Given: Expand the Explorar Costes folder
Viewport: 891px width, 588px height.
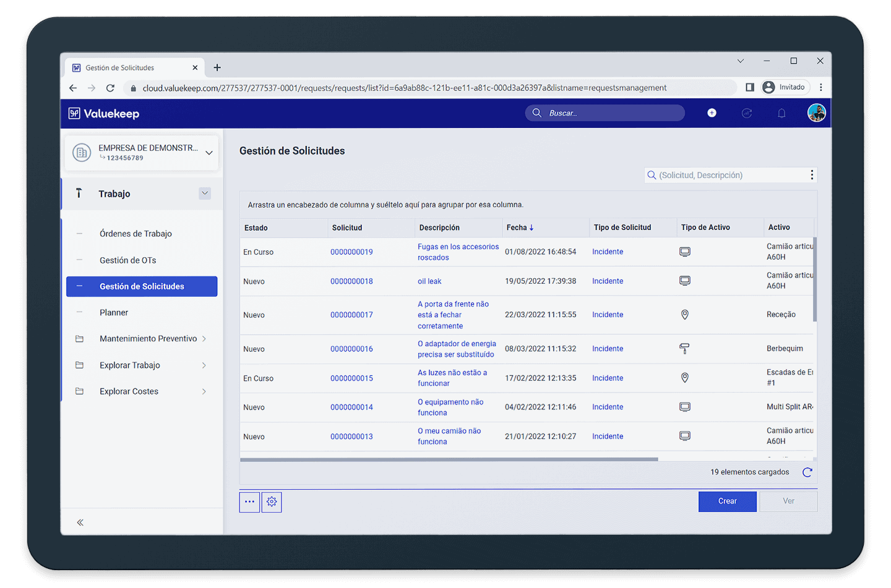Looking at the screenshot, I should 204,391.
